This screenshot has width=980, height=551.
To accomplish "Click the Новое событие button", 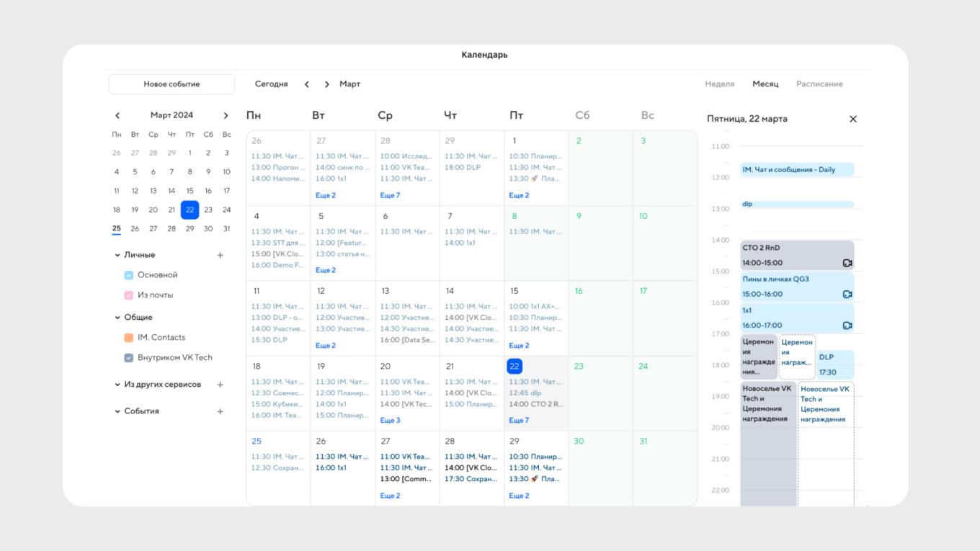I will pos(171,84).
